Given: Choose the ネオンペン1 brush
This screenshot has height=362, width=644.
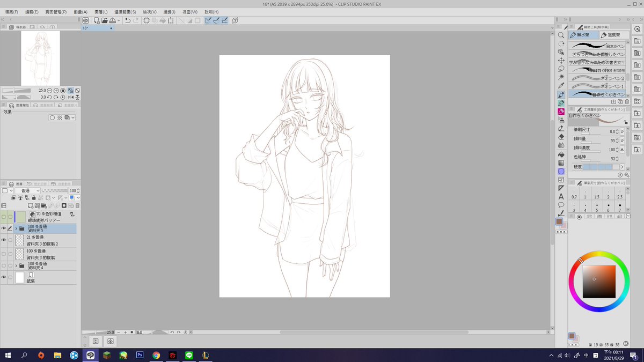Looking at the screenshot, I should pos(597,86).
